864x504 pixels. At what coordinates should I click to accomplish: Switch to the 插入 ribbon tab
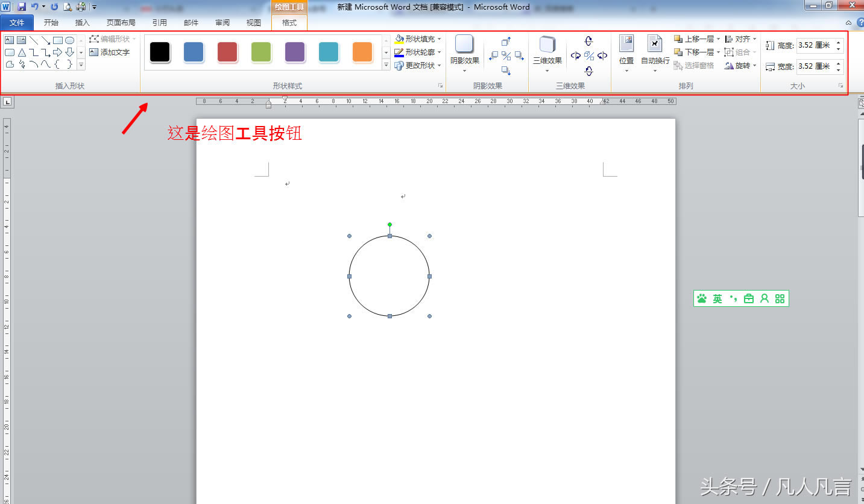[x=82, y=22]
